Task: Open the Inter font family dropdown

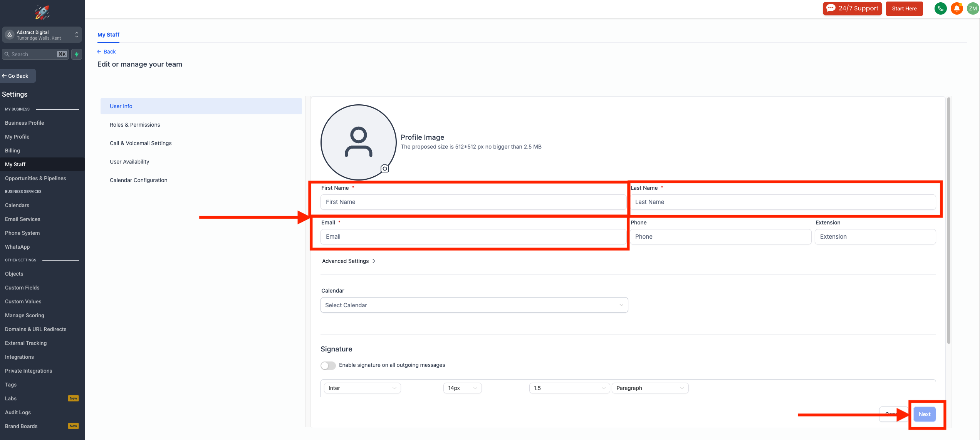Action: (x=362, y=388)
